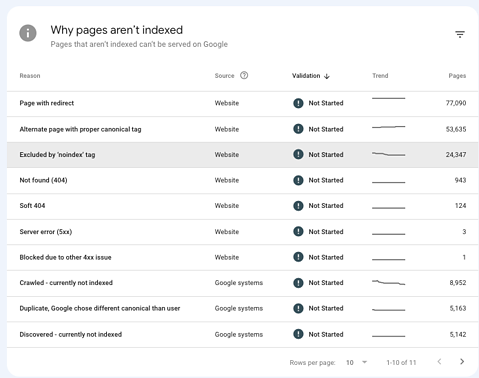Open the Server error (5xx) row

pyautogui.click(x=242, y=232)
